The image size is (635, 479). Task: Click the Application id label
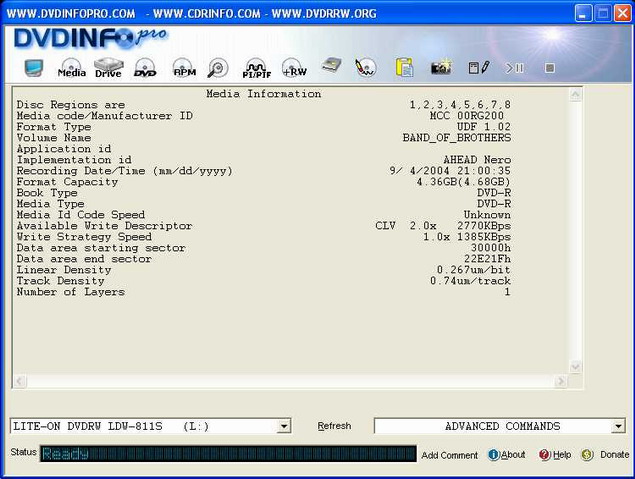(x=64, y=149)
